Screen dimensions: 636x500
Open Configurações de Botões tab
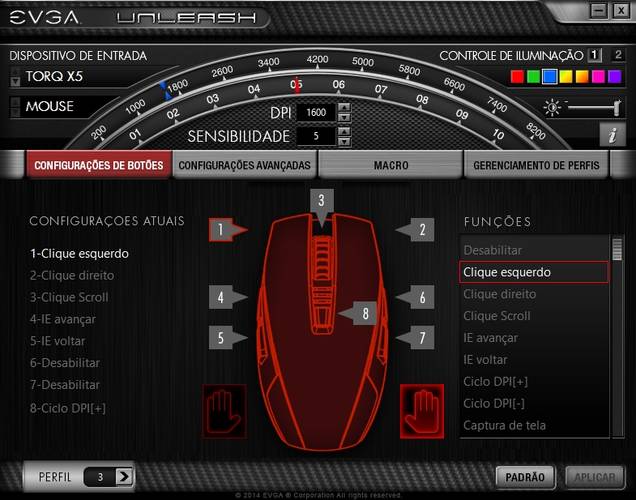pyautogui.click(x=99, y=165)
